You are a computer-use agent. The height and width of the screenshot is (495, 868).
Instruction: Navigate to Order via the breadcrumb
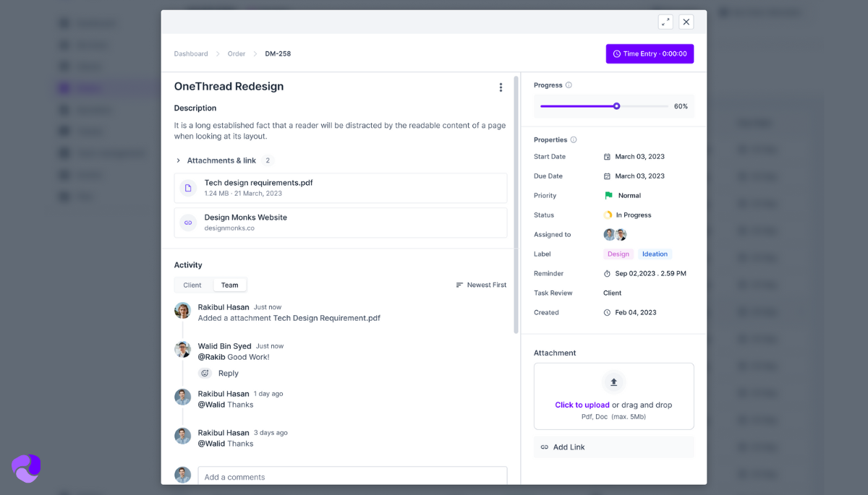click(x=236, y=53)
